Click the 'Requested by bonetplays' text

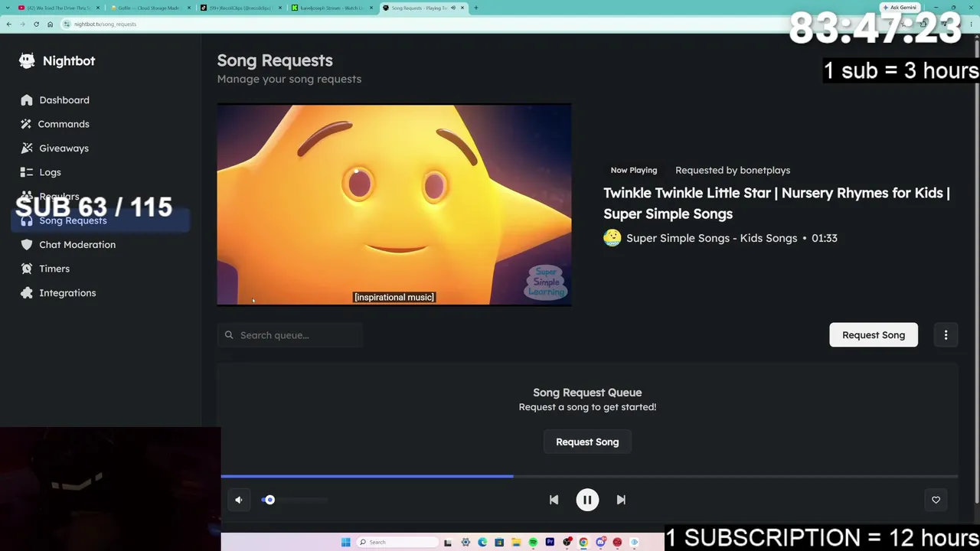click(x=733, y=171)
